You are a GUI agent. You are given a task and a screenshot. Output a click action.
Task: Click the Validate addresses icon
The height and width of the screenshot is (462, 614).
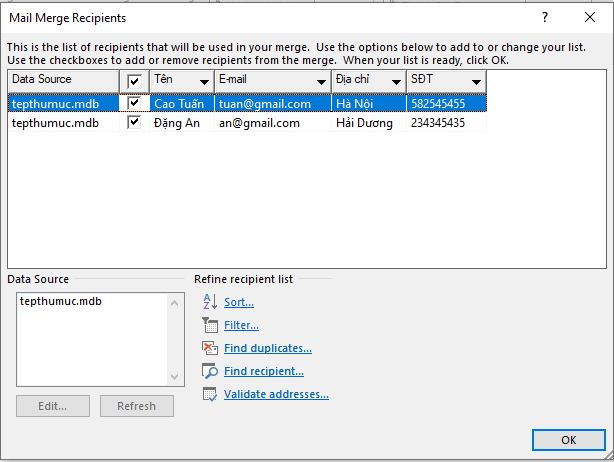pos(210,394)
